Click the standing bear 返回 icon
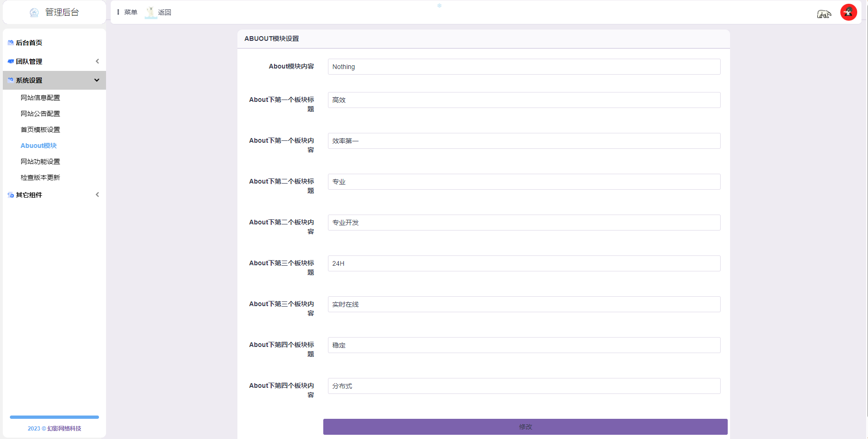The width and height of the screenshot is (868, 439). coord(151,12)
